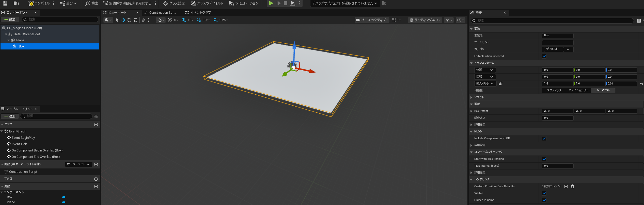The height and width of the screenshot is (205, 644).
Task: Switch to the イベントグラフ tab
Action: [x=200, y=12]
